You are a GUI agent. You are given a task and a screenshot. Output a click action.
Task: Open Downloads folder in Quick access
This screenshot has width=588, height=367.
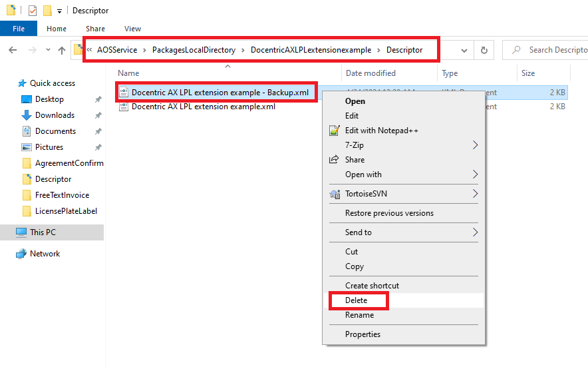click(55, 115)
